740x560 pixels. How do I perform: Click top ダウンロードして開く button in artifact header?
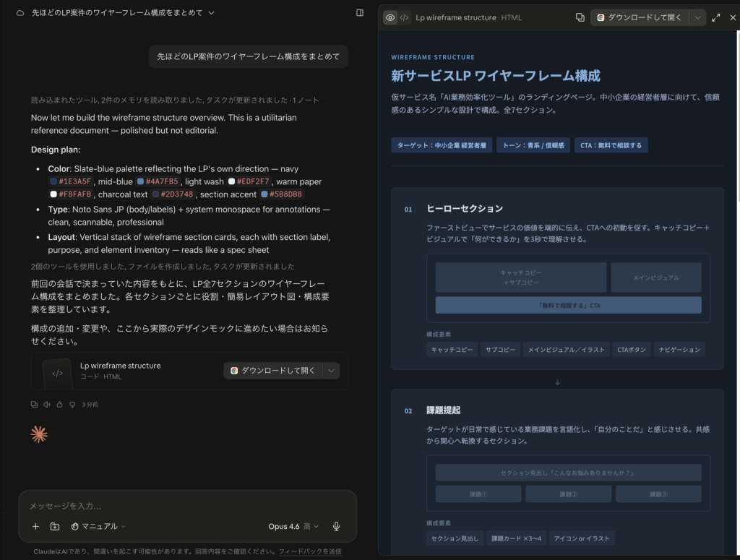click(x=640, y=17)
